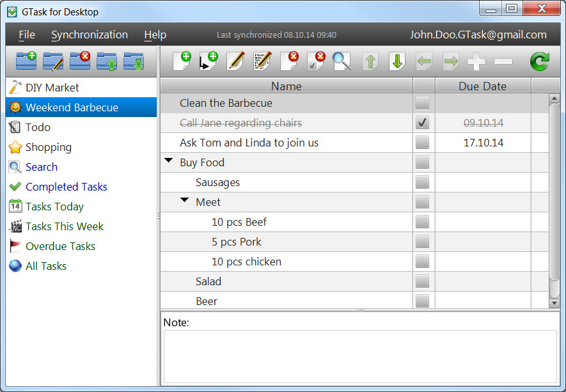Tick the Salad checkbox

(x=422, y=281)
